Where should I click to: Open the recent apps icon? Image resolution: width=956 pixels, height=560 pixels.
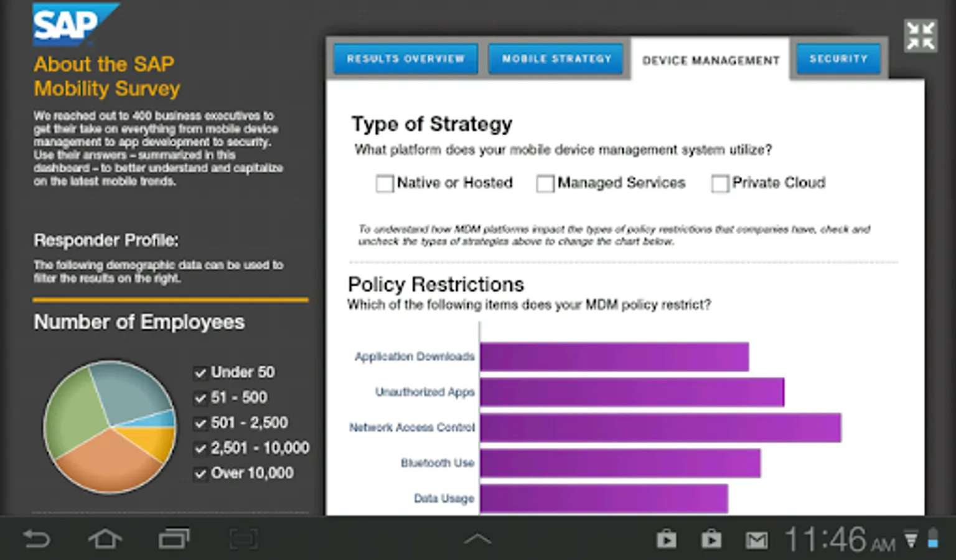[174, 538]
